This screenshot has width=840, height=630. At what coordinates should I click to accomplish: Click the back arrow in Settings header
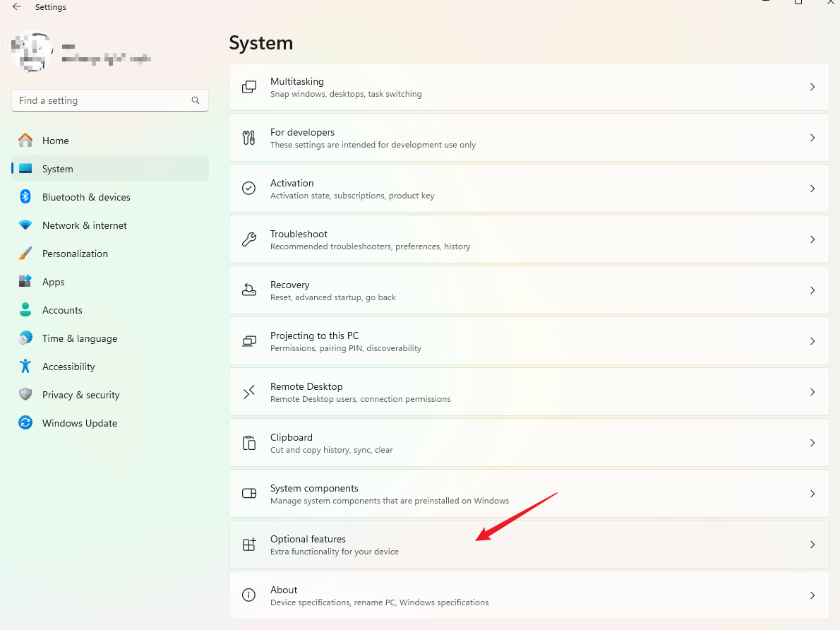17,7
